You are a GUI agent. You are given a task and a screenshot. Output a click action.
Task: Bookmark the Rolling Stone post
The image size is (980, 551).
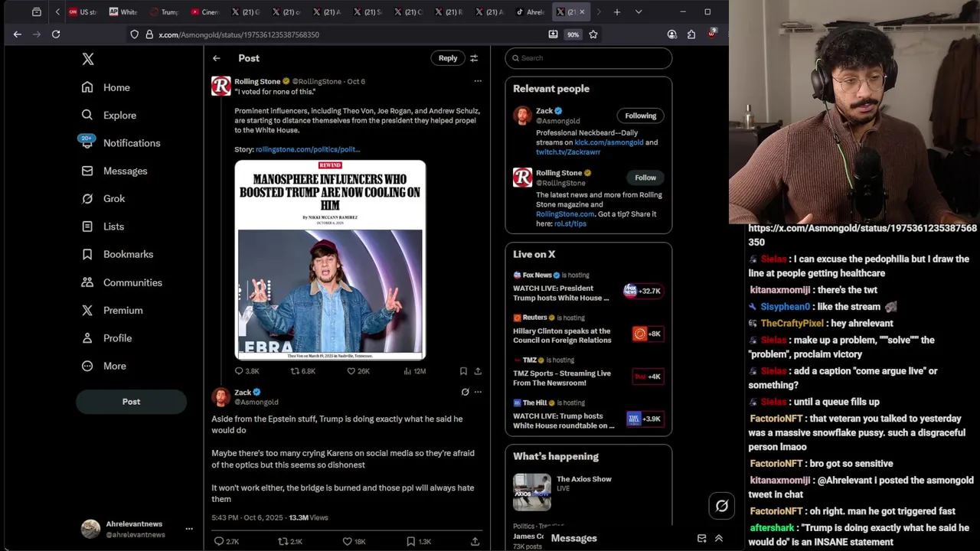pos(463,371)
